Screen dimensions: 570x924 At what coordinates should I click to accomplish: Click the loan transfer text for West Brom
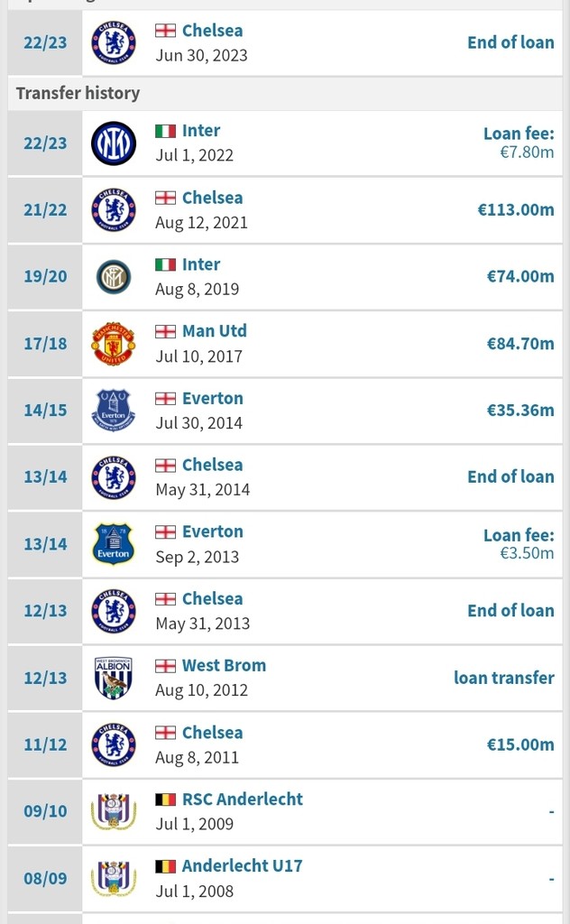(x=504, y=678)
